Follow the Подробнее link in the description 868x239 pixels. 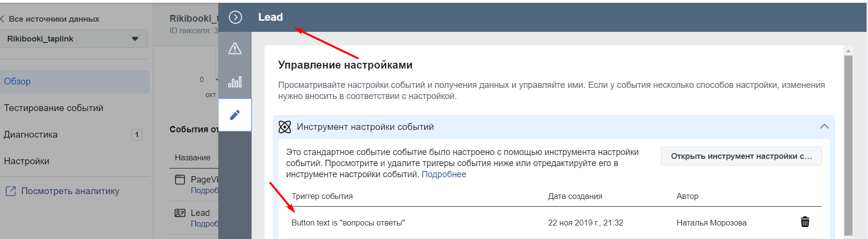point(444,174)
